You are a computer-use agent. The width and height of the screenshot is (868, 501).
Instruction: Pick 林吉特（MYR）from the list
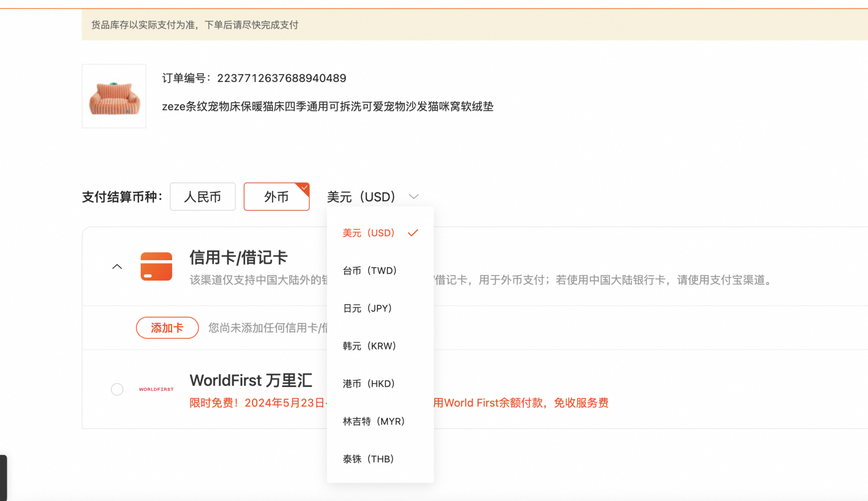[373, 421]
